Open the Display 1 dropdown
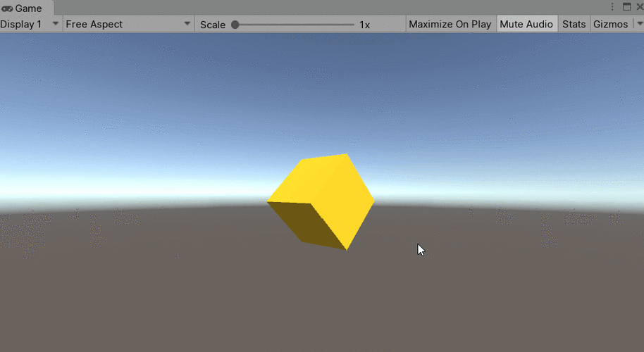Screen dimensions: 644x352 [31, 24]
